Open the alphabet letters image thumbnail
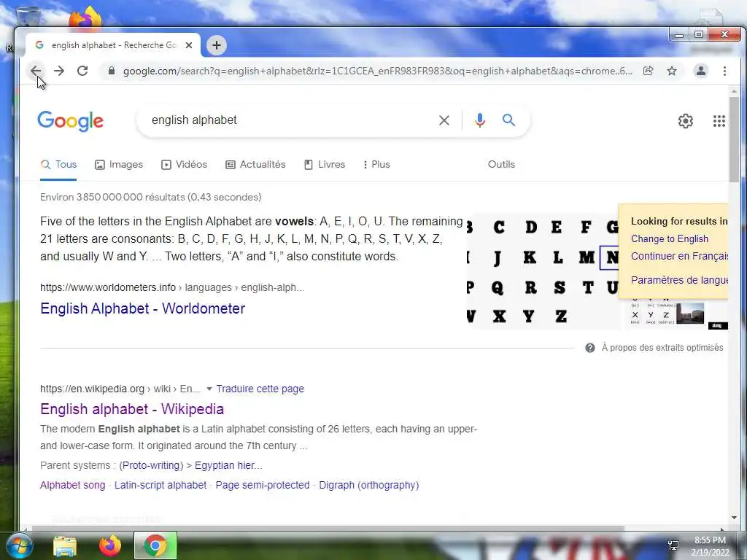The height and width of the screenshot is (560, 747). [542, 271]
